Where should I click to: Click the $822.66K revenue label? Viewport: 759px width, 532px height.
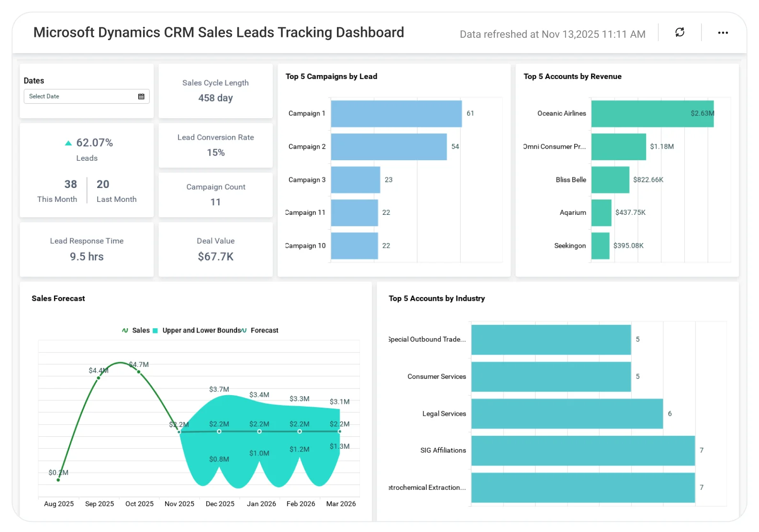click(648, 180)
